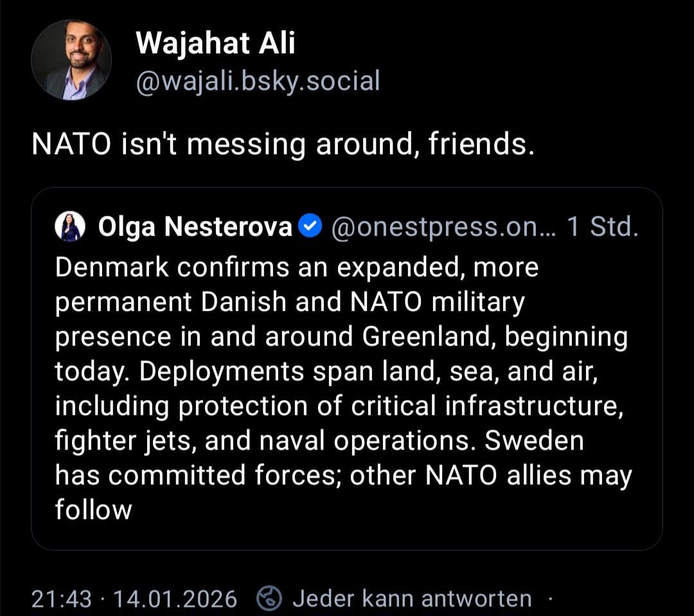Screen dimensions: 694x616
Task: Click the "Olga Nesterova" author name
Action: point(195,226)
